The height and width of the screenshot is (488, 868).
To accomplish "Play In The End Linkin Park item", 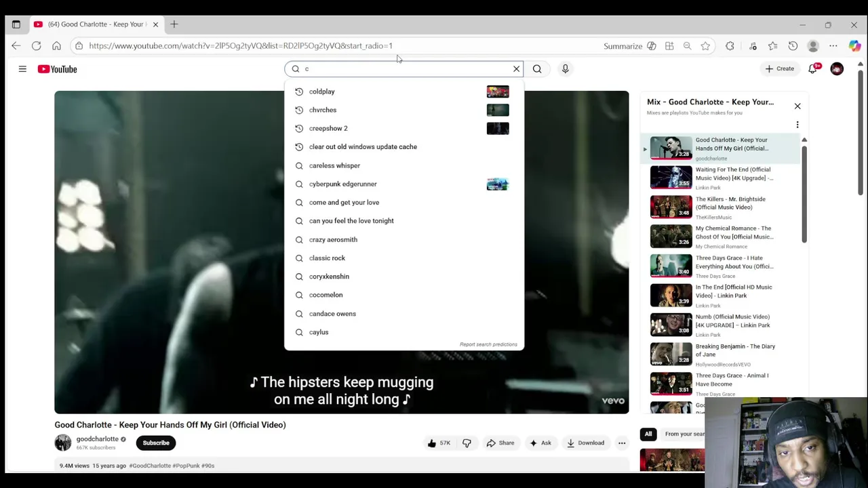I will pyautogui.click(x=721, y=296).
